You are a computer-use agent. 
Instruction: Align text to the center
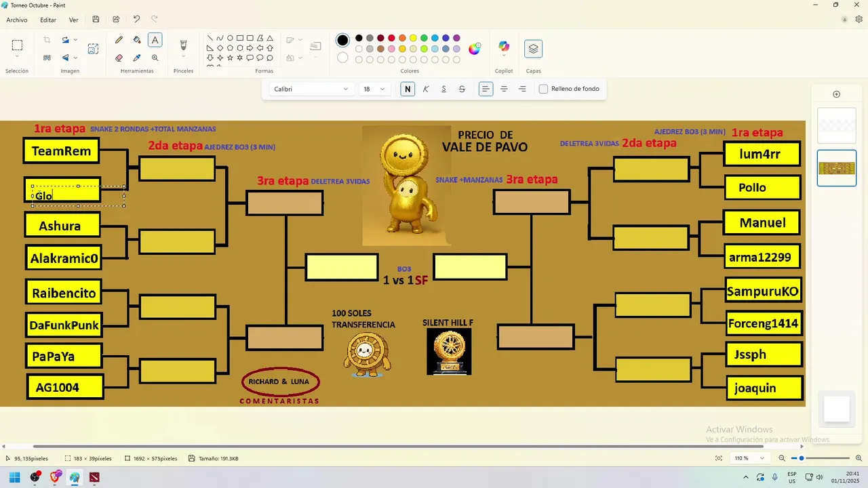click(504, 89)
